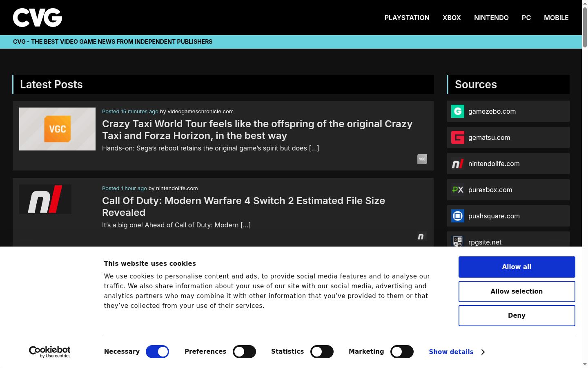Click the Nintendo Life thumbnail on Call Of Duty post
The width and height of the screenshot is (588, 368).
click(x=45, y=199)
